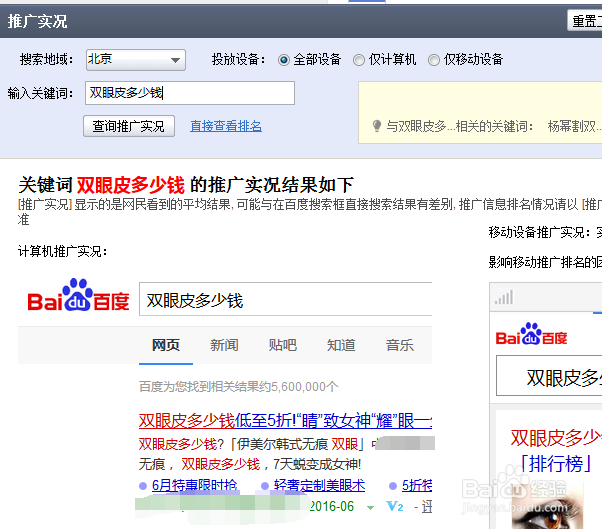602x529 pixels.
Task: Open the 直接查看排名 link
Action: click(226, 126)
